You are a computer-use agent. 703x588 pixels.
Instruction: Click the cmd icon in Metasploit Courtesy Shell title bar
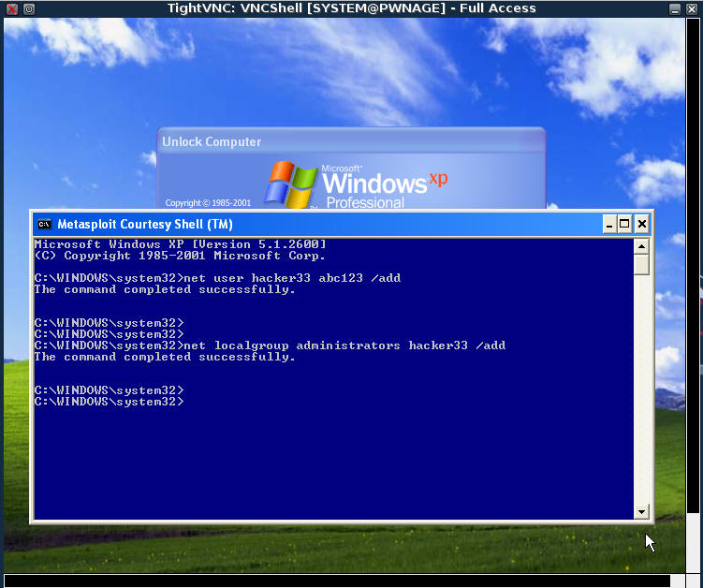(x=44, y=224)
